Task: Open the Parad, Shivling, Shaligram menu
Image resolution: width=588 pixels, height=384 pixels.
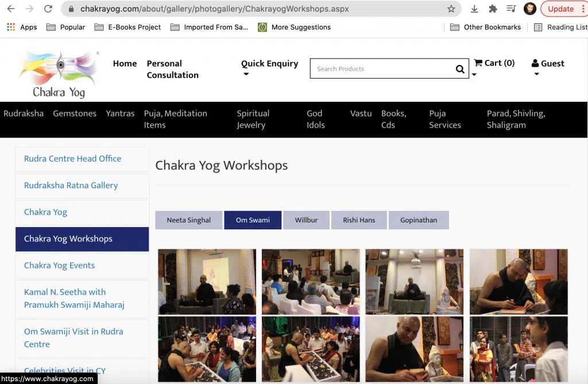Action: tap(516, 119)
